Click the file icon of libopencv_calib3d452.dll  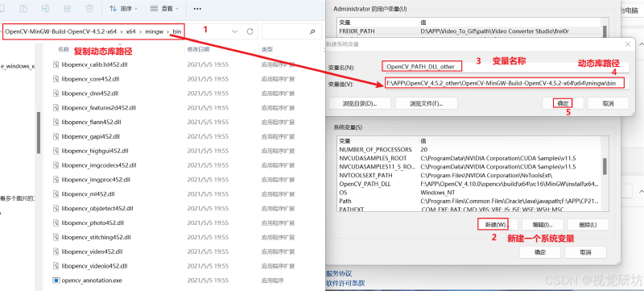(56, 64)
